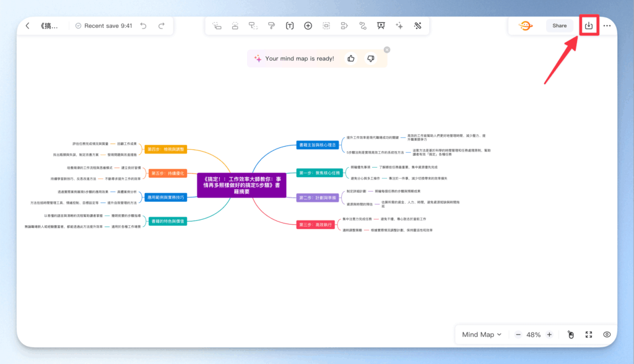Decrease zoom with the minus control
Screen dimensions: 634x364
point(518,334)
